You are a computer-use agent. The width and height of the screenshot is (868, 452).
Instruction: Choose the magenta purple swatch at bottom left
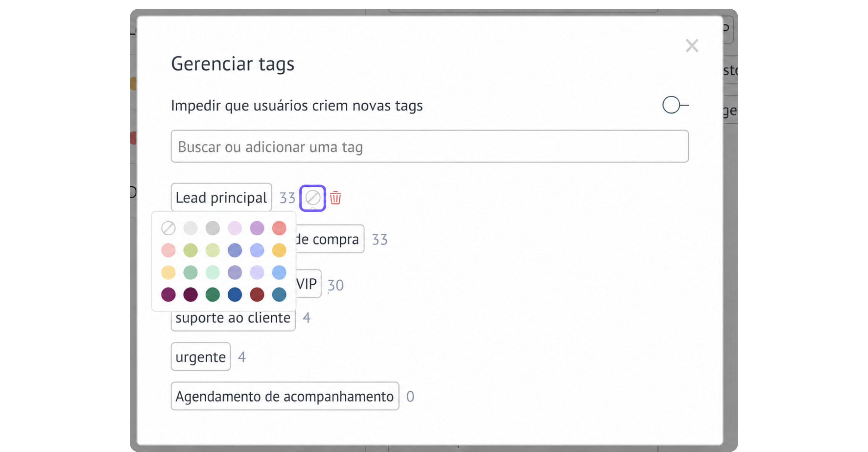[168, 294]
